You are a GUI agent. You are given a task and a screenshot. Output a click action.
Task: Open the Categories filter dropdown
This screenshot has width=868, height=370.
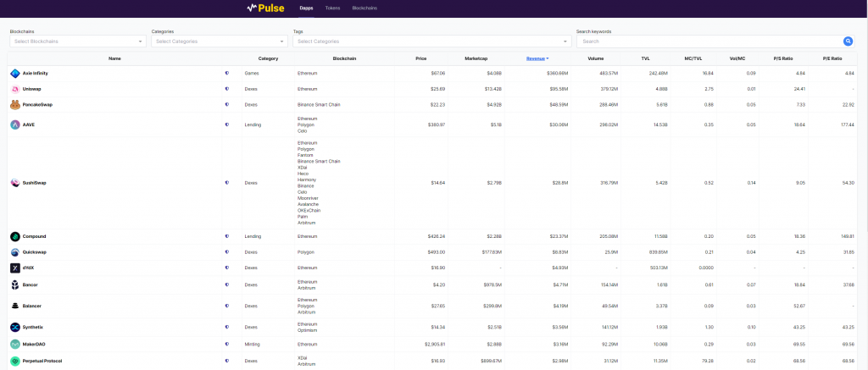point(220,41)
